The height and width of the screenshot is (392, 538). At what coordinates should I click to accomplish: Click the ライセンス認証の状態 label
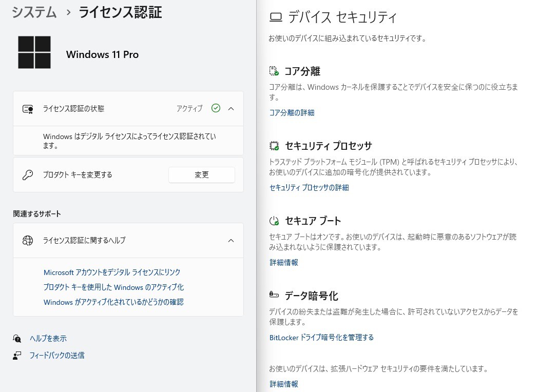(73, 109)
